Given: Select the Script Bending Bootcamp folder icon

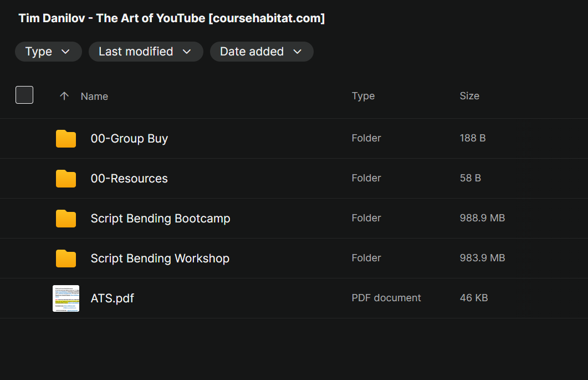Looking at the screenshot, I should [66, 219].
